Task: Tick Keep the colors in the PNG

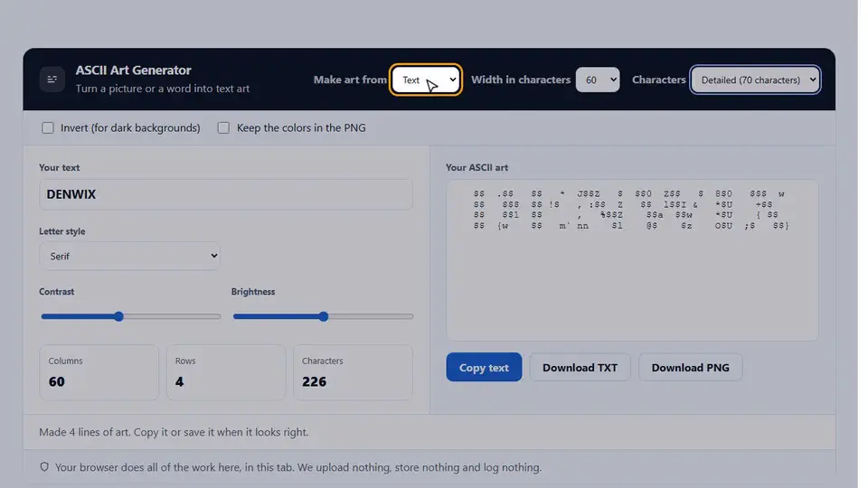Action: (223, 127)
